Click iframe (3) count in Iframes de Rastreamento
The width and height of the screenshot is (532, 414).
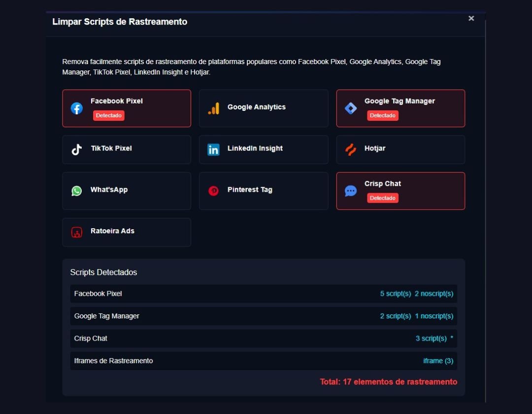pos(438,361)
